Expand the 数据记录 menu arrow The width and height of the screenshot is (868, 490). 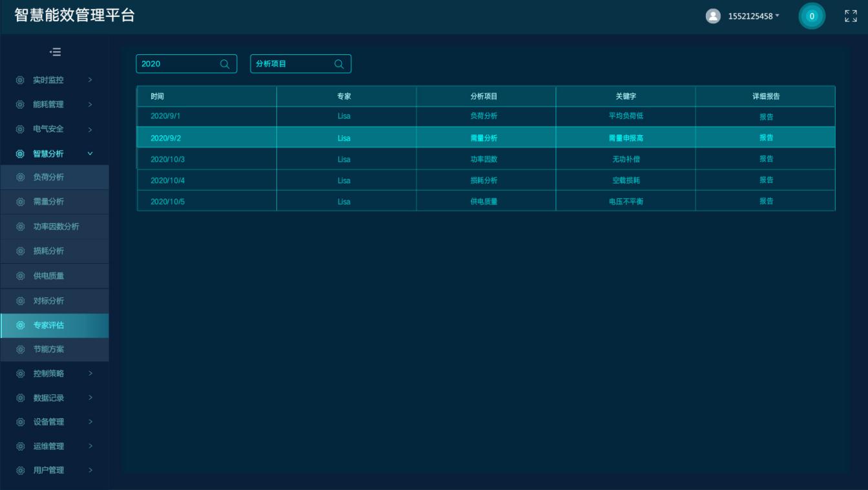(90, 398)
